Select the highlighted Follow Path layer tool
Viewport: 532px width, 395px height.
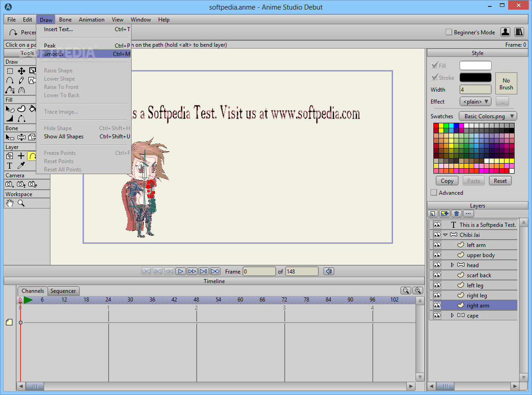[x=32, y=156]
